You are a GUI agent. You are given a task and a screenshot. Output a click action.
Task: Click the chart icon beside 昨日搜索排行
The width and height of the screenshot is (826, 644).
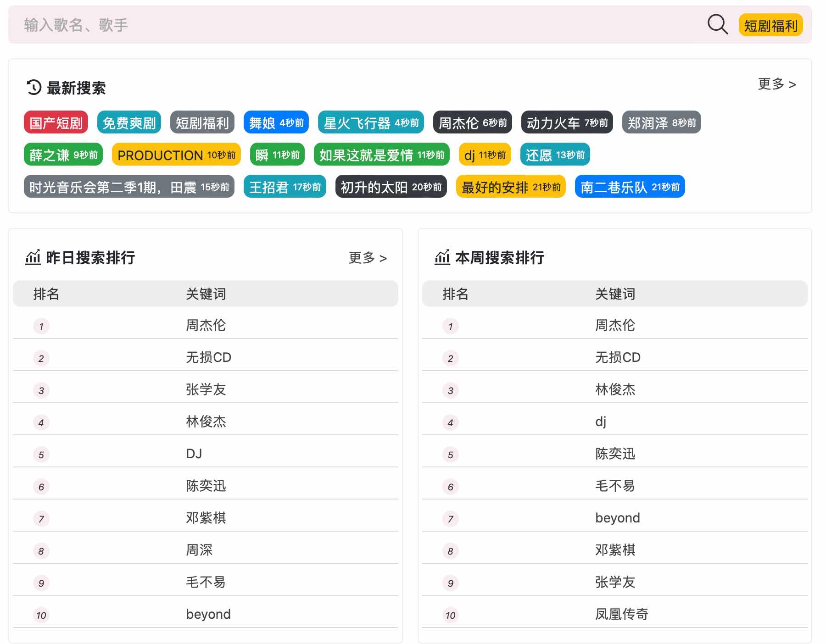pos(33,257)
